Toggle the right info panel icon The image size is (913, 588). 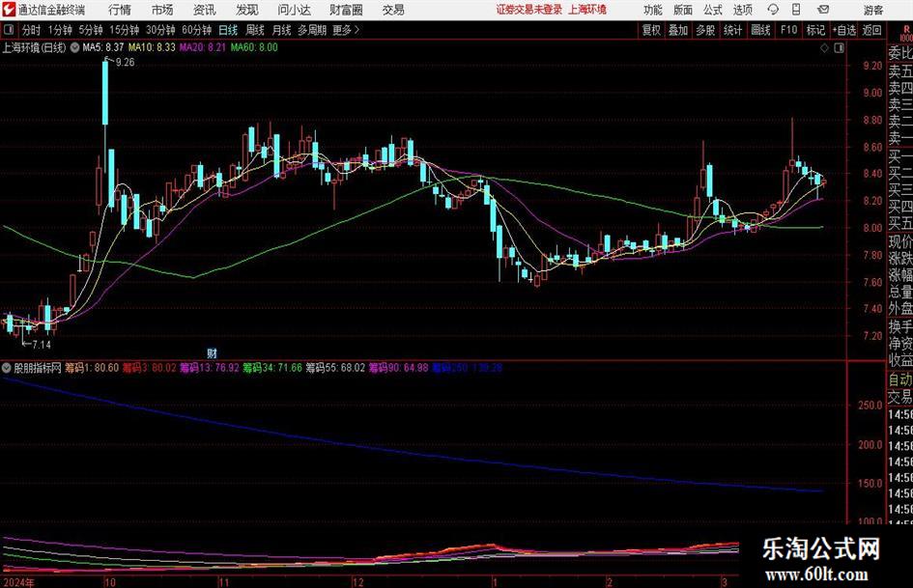click(x=839, y=48)
